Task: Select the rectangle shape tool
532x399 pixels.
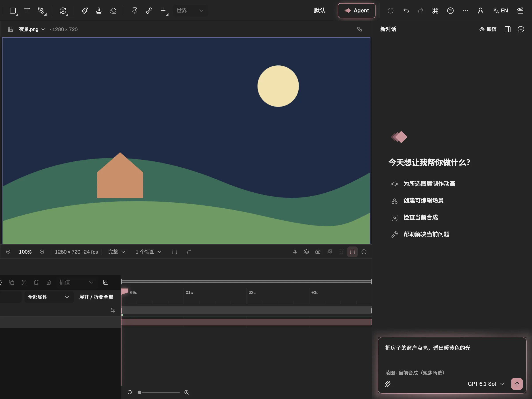Action: [x=13, y=11]
